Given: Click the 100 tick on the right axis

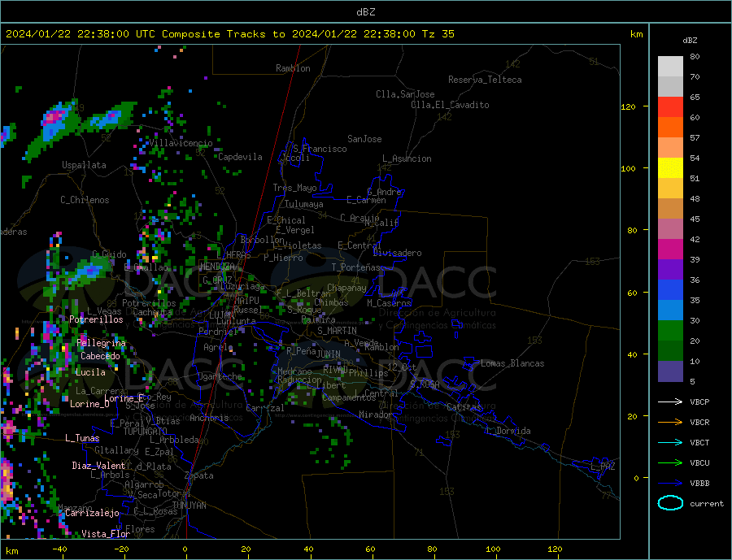Looking at the screenshot, I should tap(628, 168).
